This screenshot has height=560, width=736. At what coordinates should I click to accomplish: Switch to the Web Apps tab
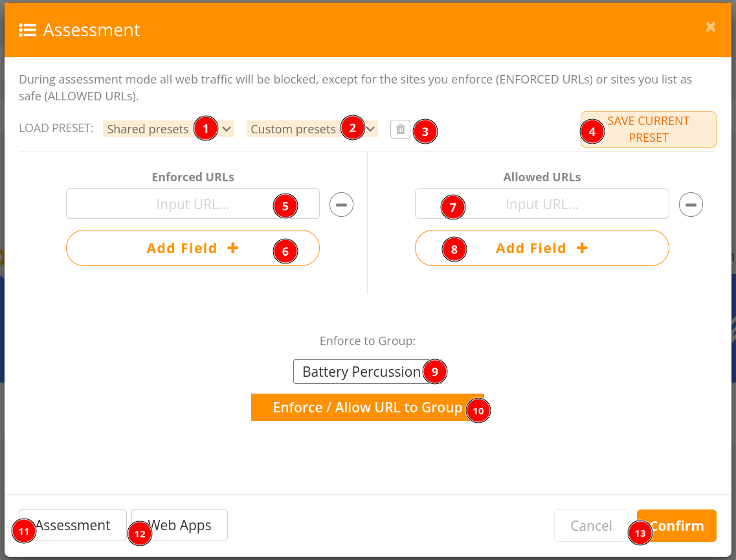(x=180, y=525)
